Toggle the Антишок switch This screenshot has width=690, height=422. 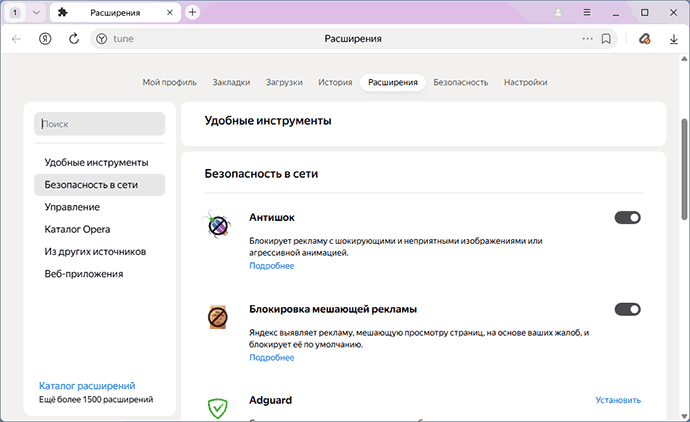(628, 217)
